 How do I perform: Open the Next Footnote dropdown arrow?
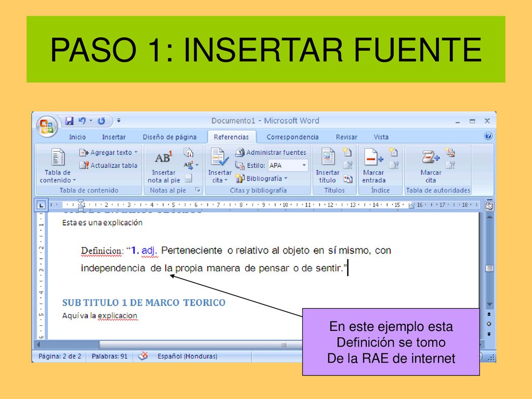(197, 165)
